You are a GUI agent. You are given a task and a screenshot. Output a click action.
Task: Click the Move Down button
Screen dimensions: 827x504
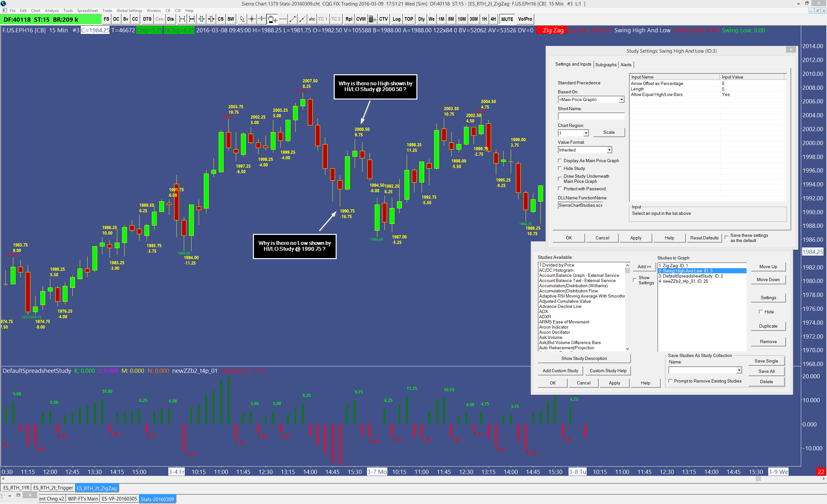768,279
